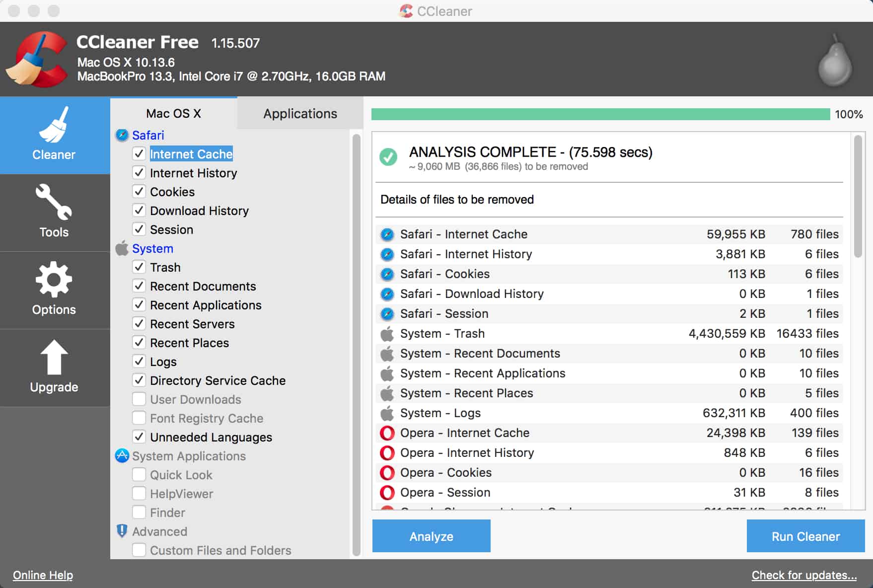The width and height of the screenshot is (873, 588).
Task: Click Opera icon in Internet Cache result row
Action: click(x=387, y=433)
